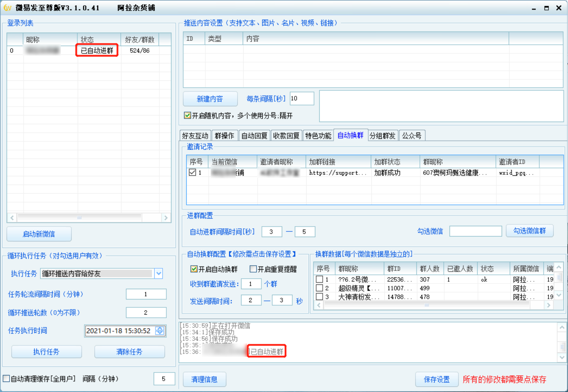Image resolution: width=568 pixels, height=392 pixels.
Task: Check 换群数据 row 1 checkbox
Action: (319, 280)
